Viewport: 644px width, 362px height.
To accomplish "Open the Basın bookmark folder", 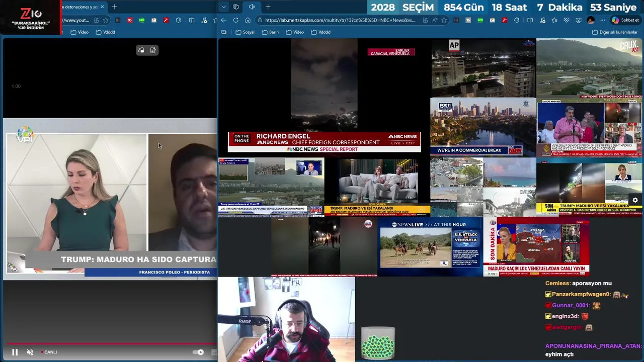I will 270,32.
